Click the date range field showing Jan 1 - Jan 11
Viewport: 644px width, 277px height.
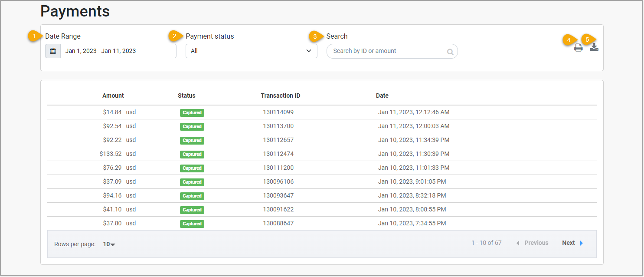[118, 51]
